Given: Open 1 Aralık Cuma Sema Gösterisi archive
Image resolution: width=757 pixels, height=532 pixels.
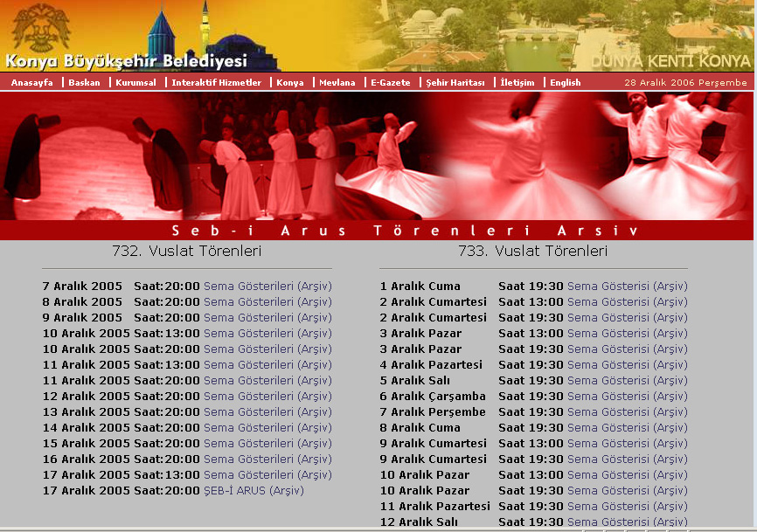Looking at the screenshot, I should [627, 286].
